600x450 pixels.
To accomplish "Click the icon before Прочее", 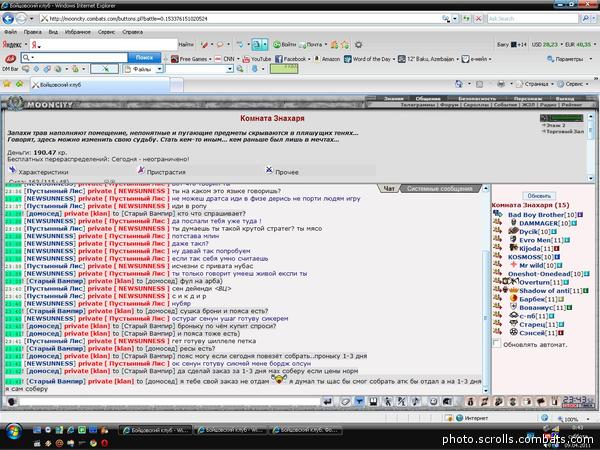I will click(269, 170).
